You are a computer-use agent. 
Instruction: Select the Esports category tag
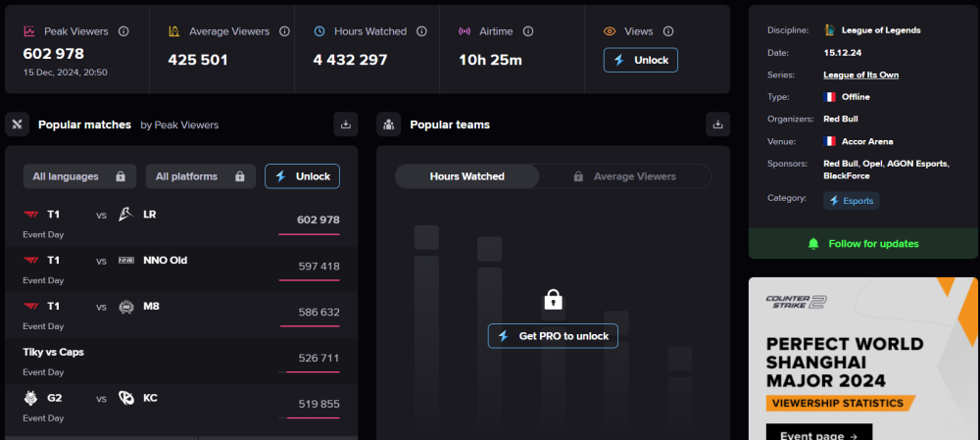coord(852,201)
